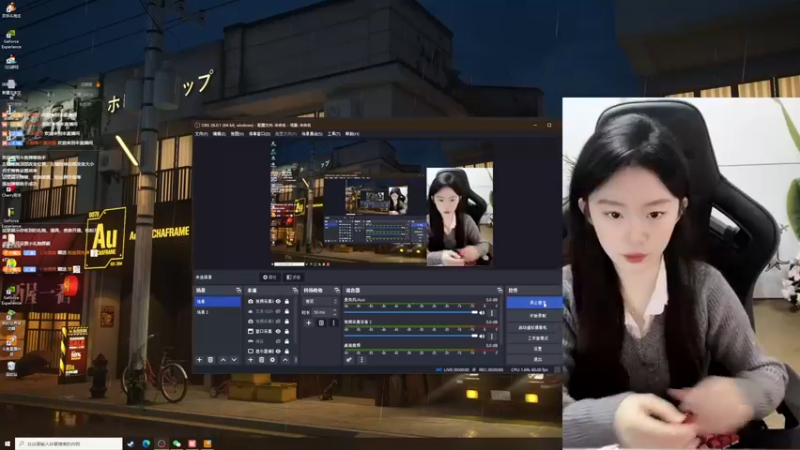Adjust the 麦克风/Aux volume slider
Image resolution: width=800 pixels, height=450 pixels.
(411, 312)
